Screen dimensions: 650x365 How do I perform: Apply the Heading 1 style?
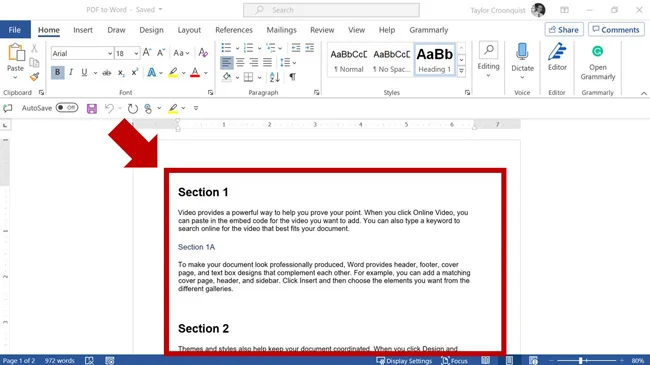tap(434, 60)
